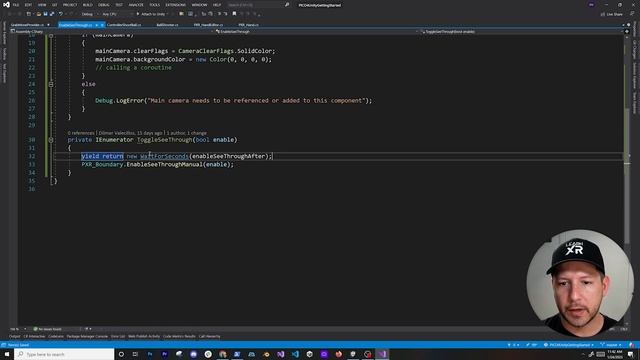The width and height of the screenshot is (640, 360).
Task: Click the '0 references' CodeLens link
Action: coord(81,133)
